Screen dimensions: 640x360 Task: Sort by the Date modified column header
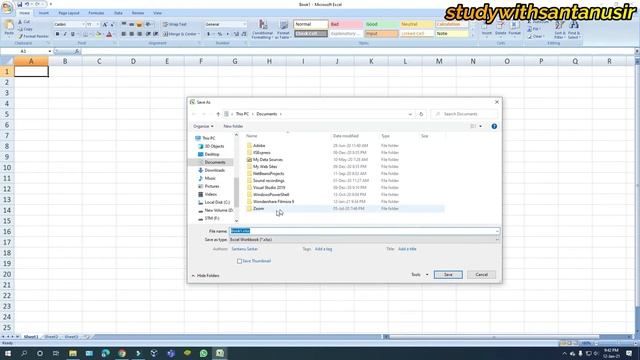pos(346,136)
